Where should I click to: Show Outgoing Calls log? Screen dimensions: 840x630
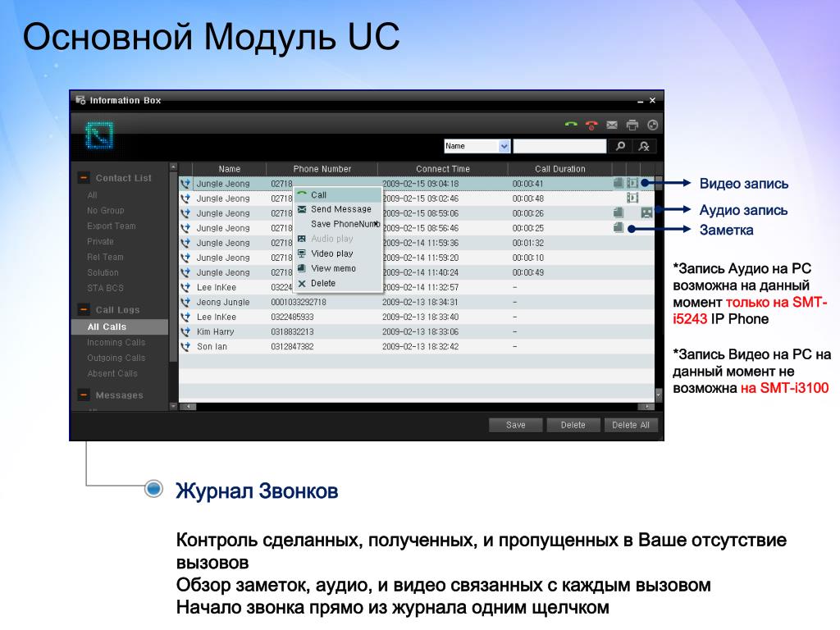(x=116, y=358)
